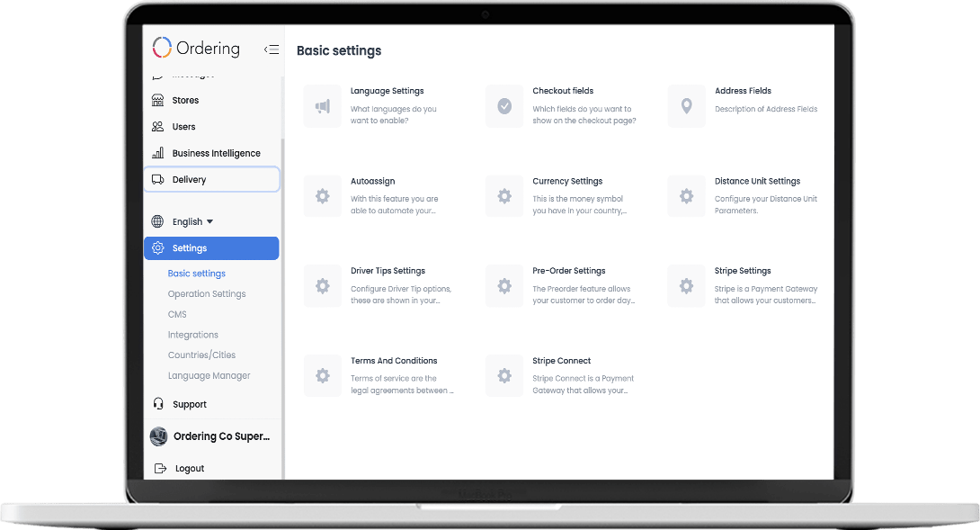Click 'What languages do you want to enable?' text
This screenshot has height=530, width=980.
coord(394,114)
